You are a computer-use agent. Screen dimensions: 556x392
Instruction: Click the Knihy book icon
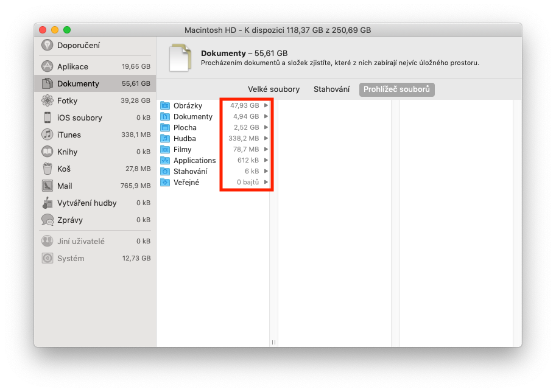47,152
